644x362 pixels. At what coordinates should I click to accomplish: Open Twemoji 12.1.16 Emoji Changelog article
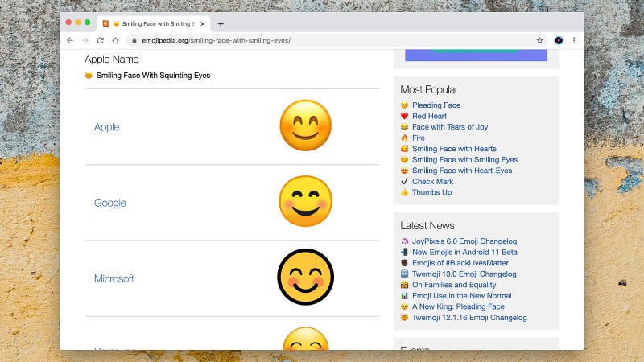(469, 318)
